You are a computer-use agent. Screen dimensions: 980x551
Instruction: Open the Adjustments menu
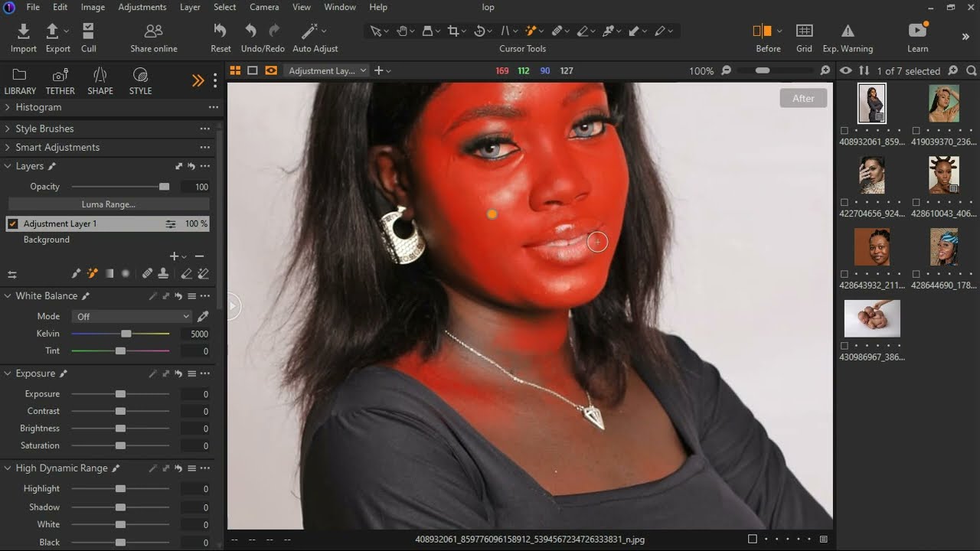click(142, 7)
